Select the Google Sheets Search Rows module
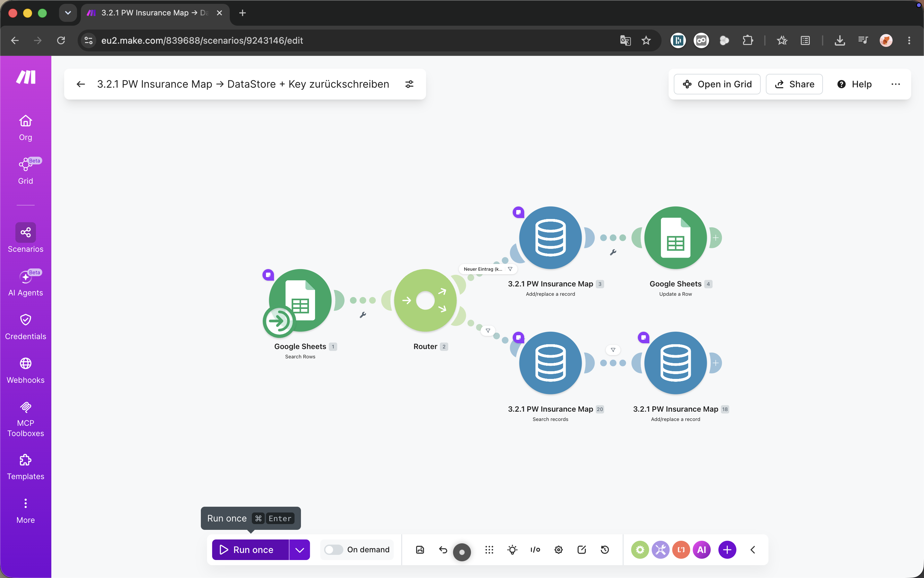The image size is (924, 578). tap(300, 301)
